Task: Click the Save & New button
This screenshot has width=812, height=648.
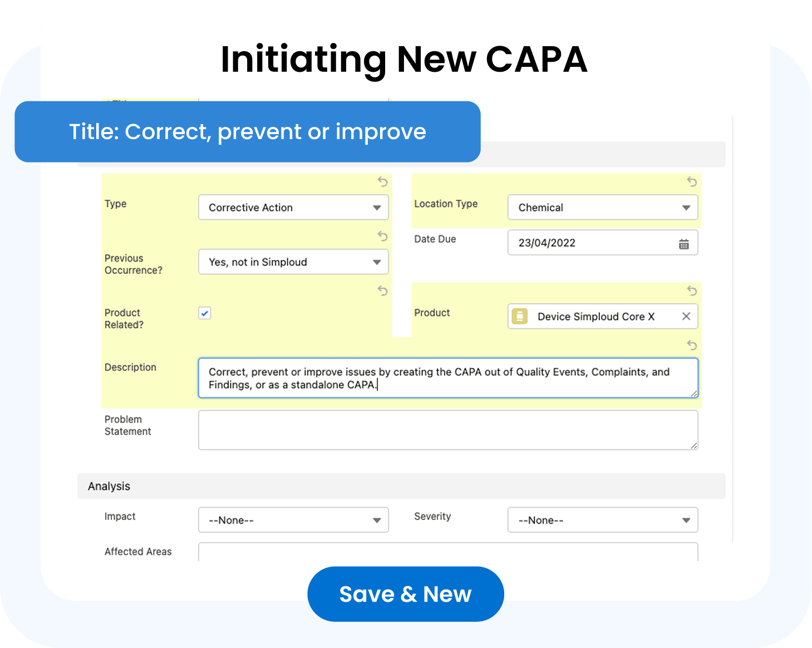Action: pyautogui.click(x=405, y=594)
